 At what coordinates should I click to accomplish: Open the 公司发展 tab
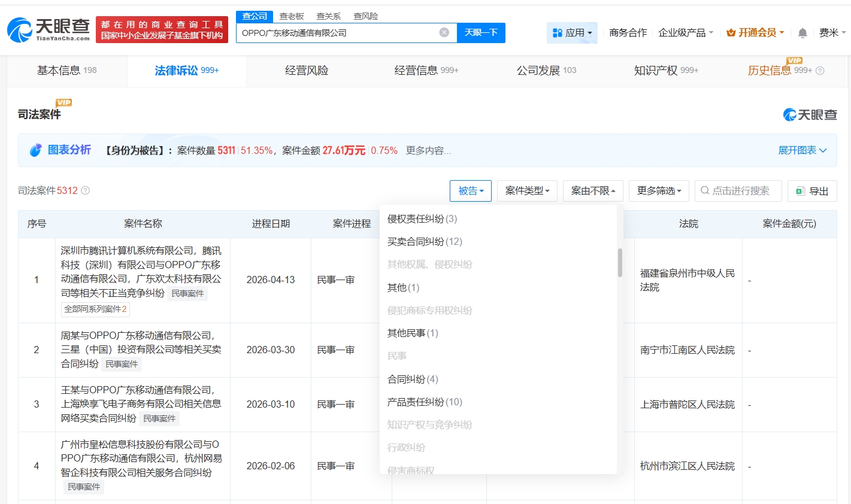[546, 71]
